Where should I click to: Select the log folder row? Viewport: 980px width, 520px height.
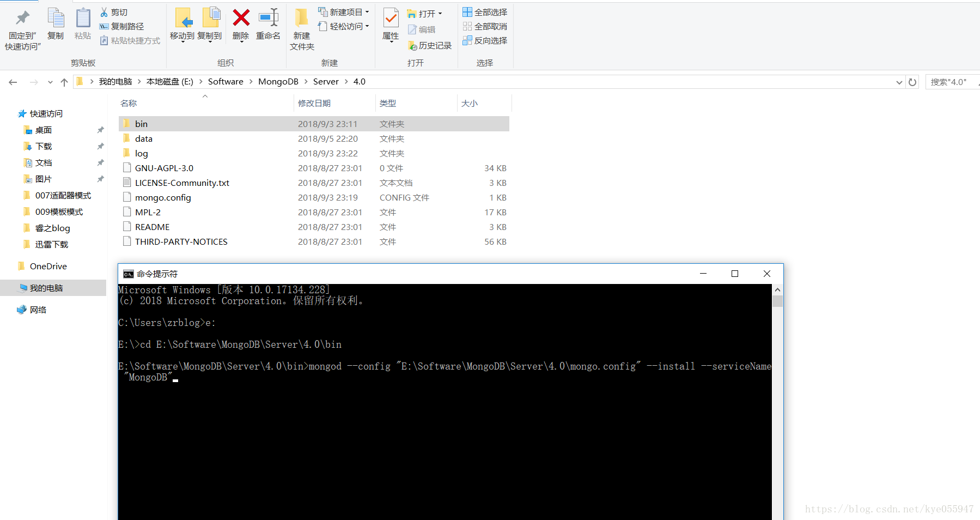[x=314, y=153]
